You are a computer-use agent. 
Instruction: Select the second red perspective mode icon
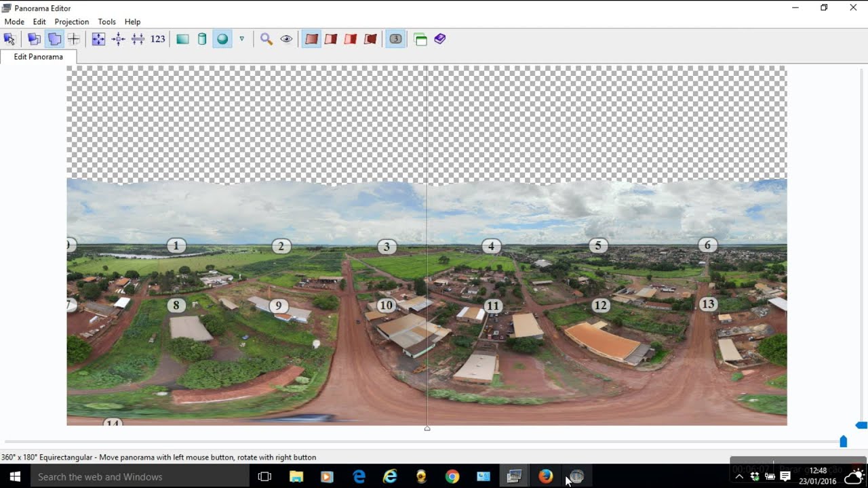pyautogui.click(x=331, y=39)
